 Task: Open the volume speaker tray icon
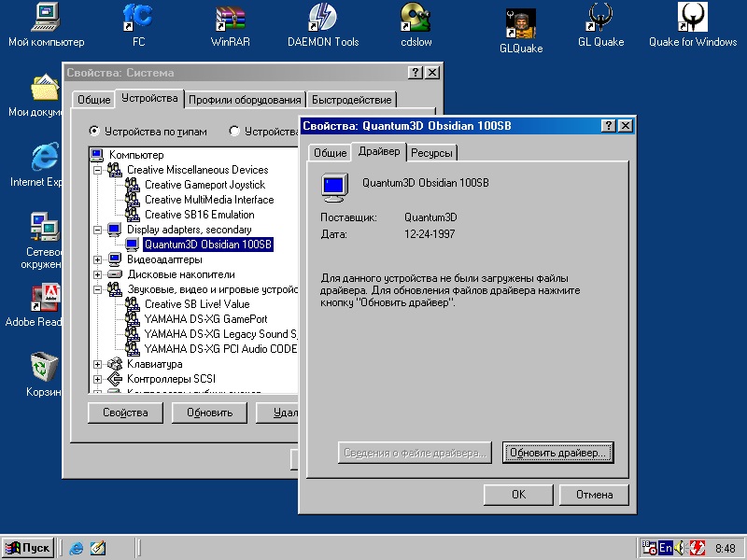click(x=681, y=548)
